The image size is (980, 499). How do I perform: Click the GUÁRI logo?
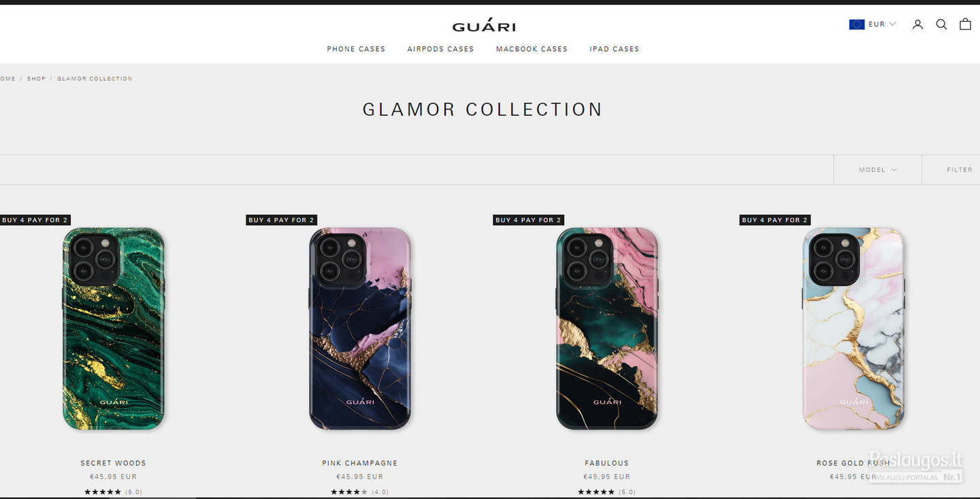484,26
